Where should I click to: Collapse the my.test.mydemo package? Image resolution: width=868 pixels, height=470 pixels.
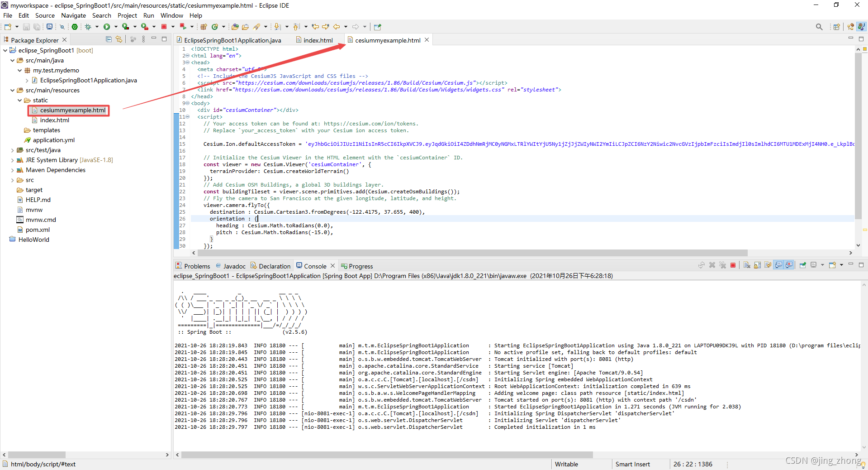pyautogui.click(x=19, y=70)
